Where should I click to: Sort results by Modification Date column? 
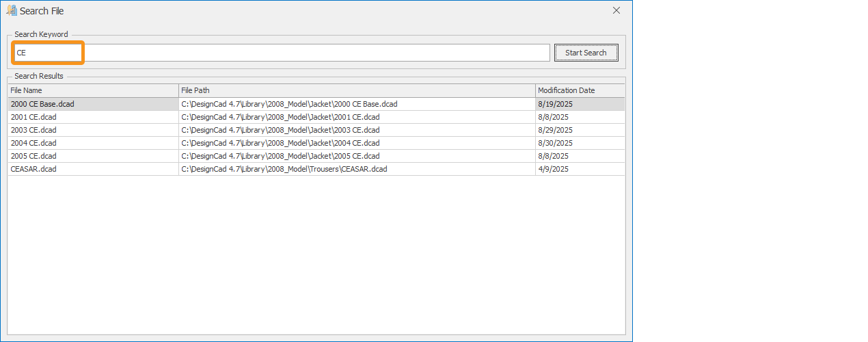pyautogui.click(x=579, y=90)
